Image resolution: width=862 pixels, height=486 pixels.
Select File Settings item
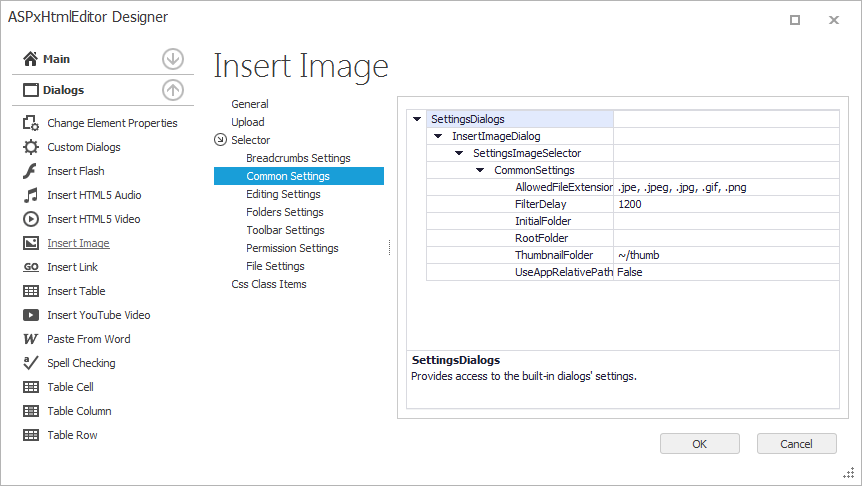[275, 266]
